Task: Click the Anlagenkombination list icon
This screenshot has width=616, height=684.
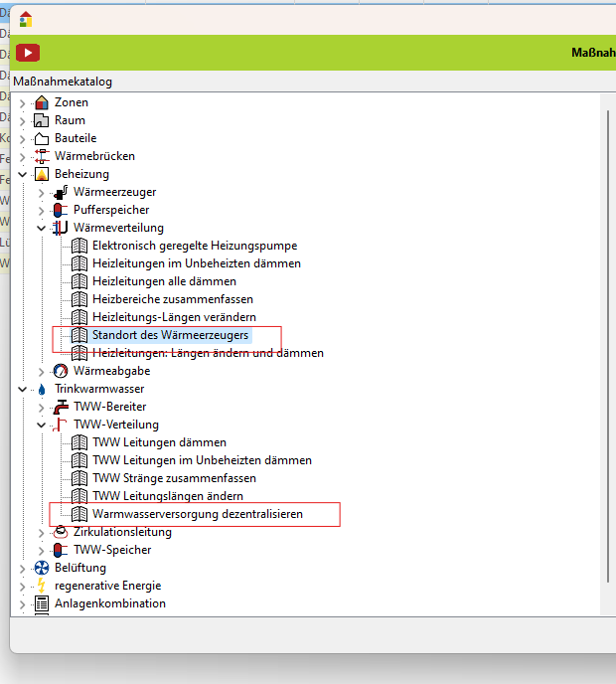Action: (41, 603)
